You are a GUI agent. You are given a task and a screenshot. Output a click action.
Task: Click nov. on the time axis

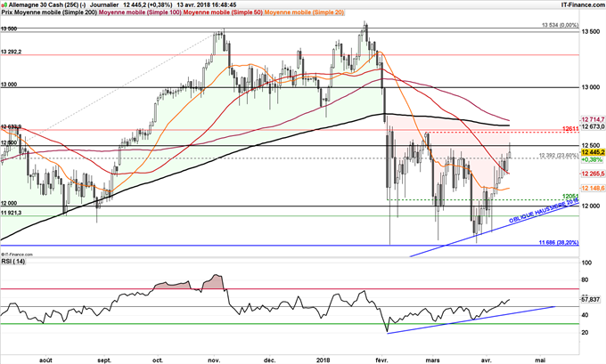pos(214,360)
